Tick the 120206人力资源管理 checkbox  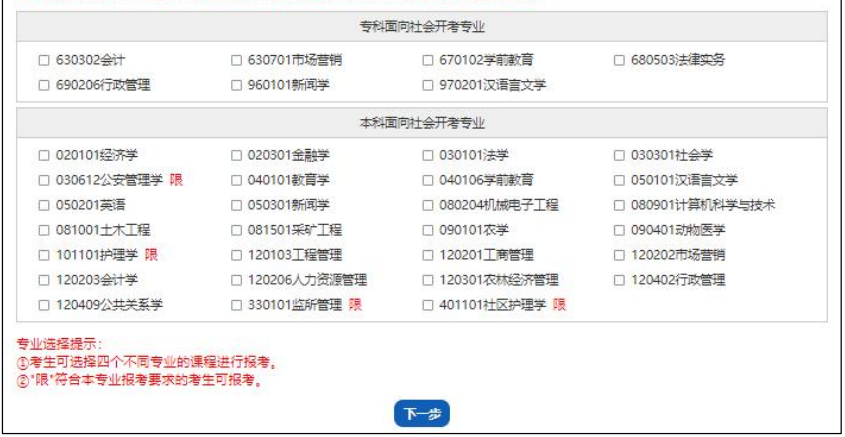(237, 280)
